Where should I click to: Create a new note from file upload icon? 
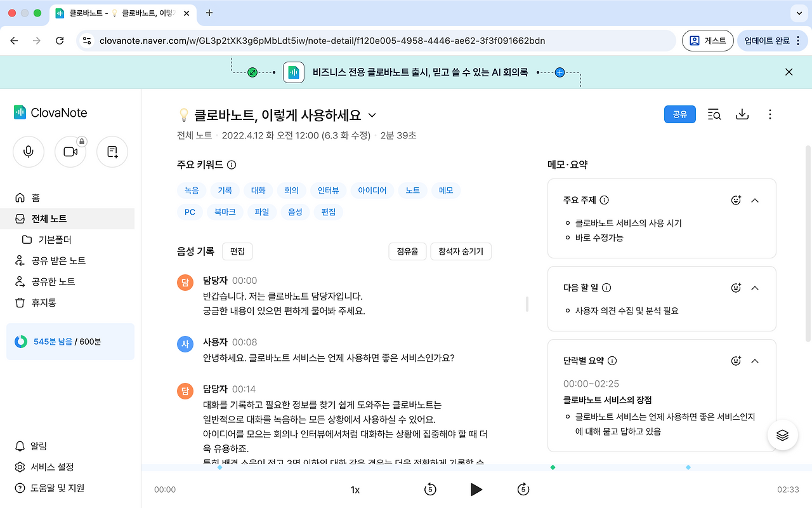(x=112, y=152)
